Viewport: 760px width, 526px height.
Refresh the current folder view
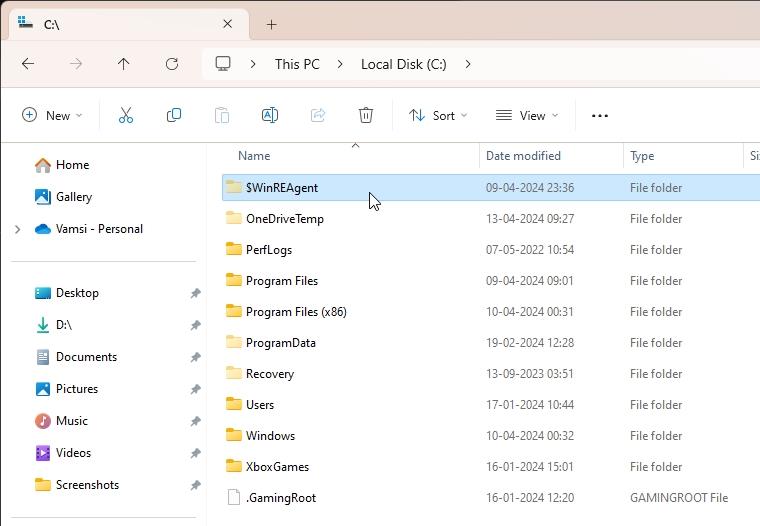[172, 64]
